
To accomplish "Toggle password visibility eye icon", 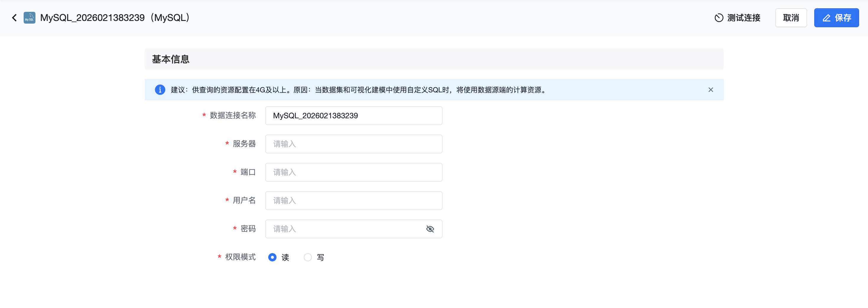I will pyautogui.click(x=430, y=229).
